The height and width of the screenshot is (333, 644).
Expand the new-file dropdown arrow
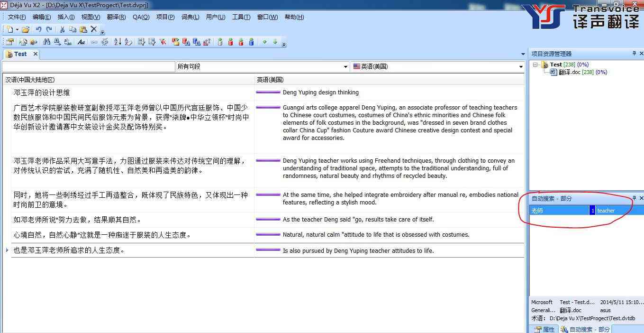click(x=17, y=29)
